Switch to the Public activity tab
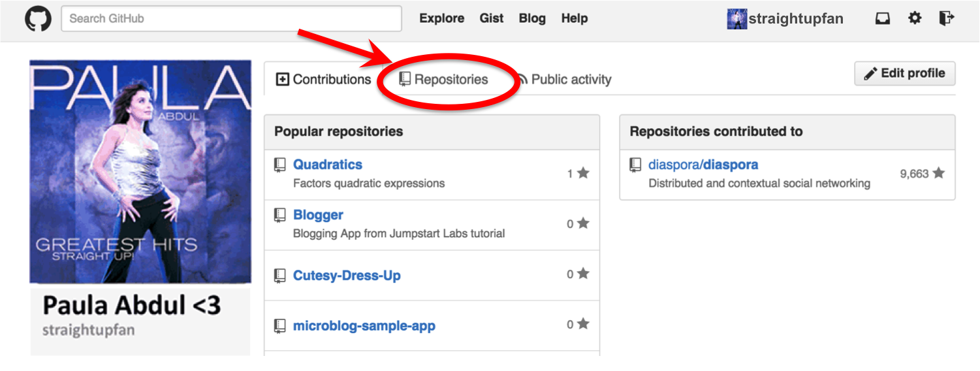Image resolution: width=980 pixels, height=371 pixels. point(563,80)
